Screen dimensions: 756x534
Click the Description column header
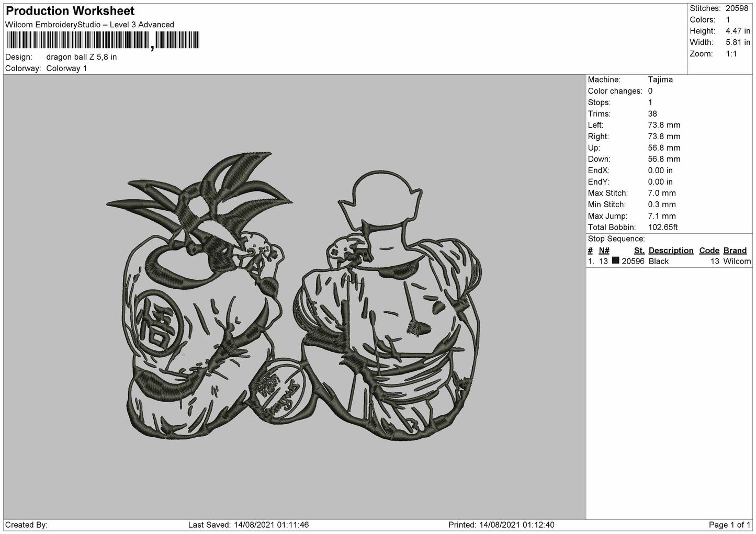[671, 251]
